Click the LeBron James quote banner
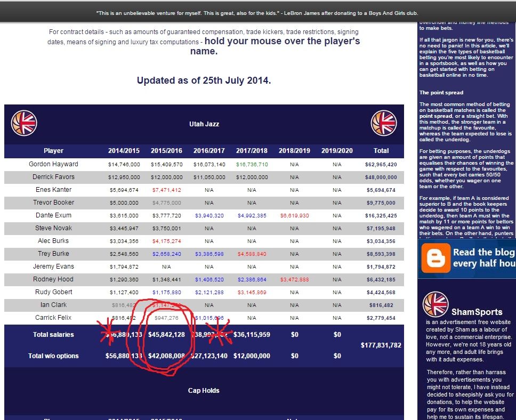This screenshot has height=420, width=516. point(257,13)
